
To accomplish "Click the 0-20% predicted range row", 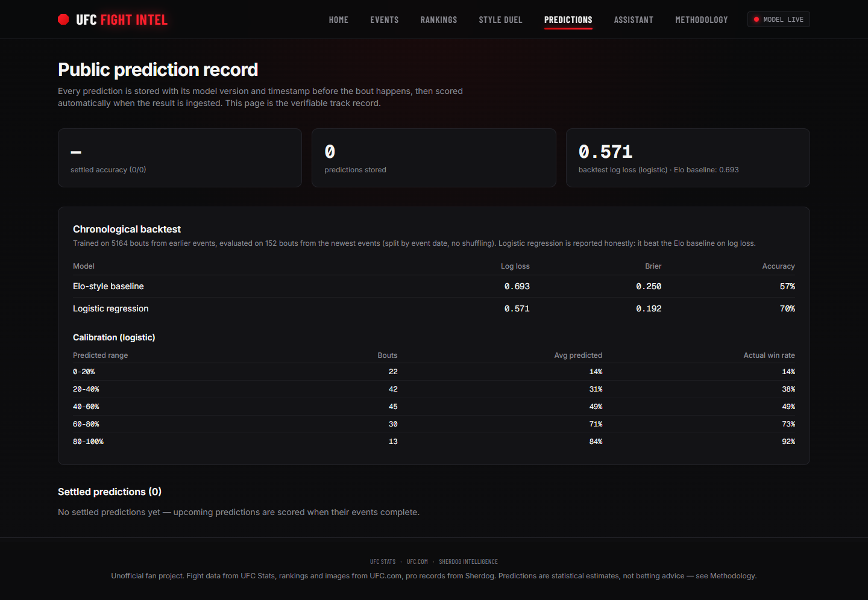I will [434, 372].
